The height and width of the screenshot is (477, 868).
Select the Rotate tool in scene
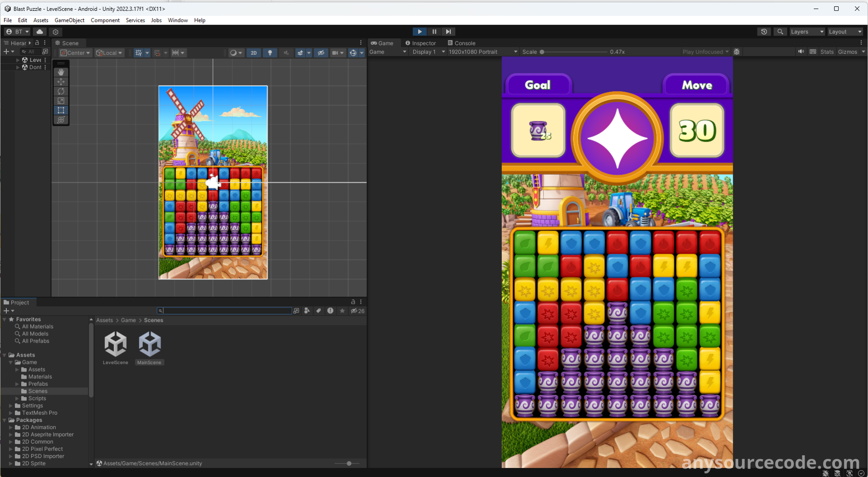[61, 91]
